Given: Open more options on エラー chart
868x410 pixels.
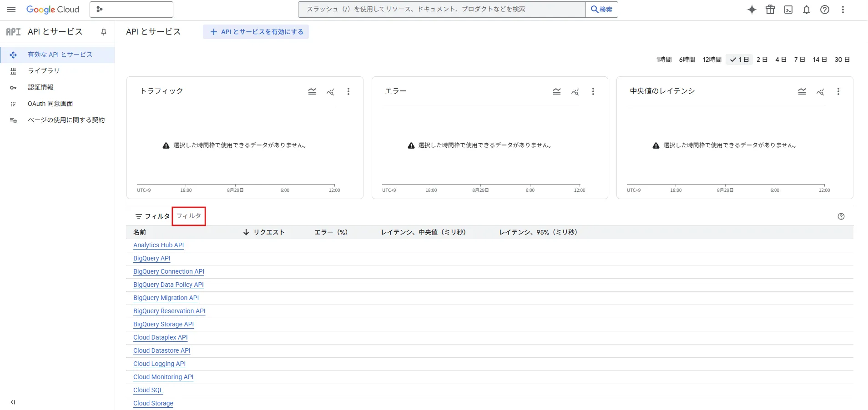Looking at the screenshot, I should pyautogui.click(x=593, y=91).
